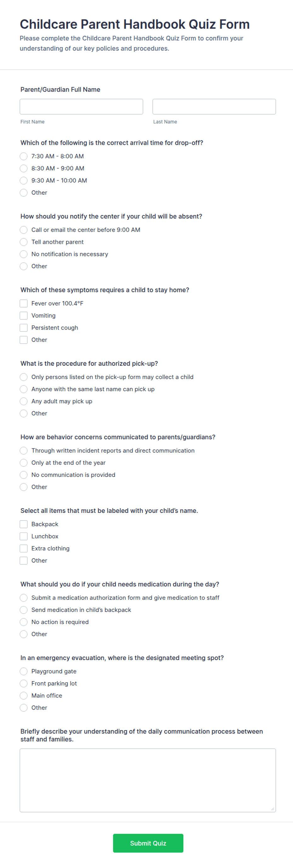The height and width of the screenshot is (868, 293).
Task: Select the 7:30 AM - 8:00 AM arrival option
Action: [24, 156]
